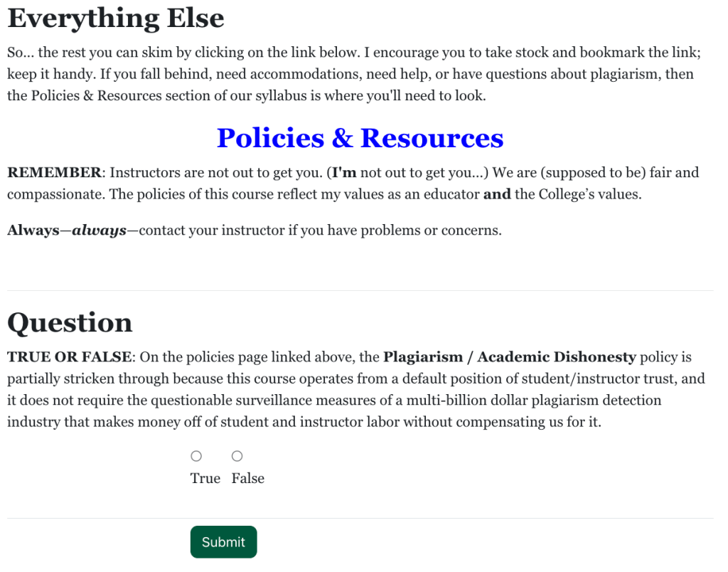Select the False radio button
Viewport: 728px width, 572px height.
click(x=237, y=456)
